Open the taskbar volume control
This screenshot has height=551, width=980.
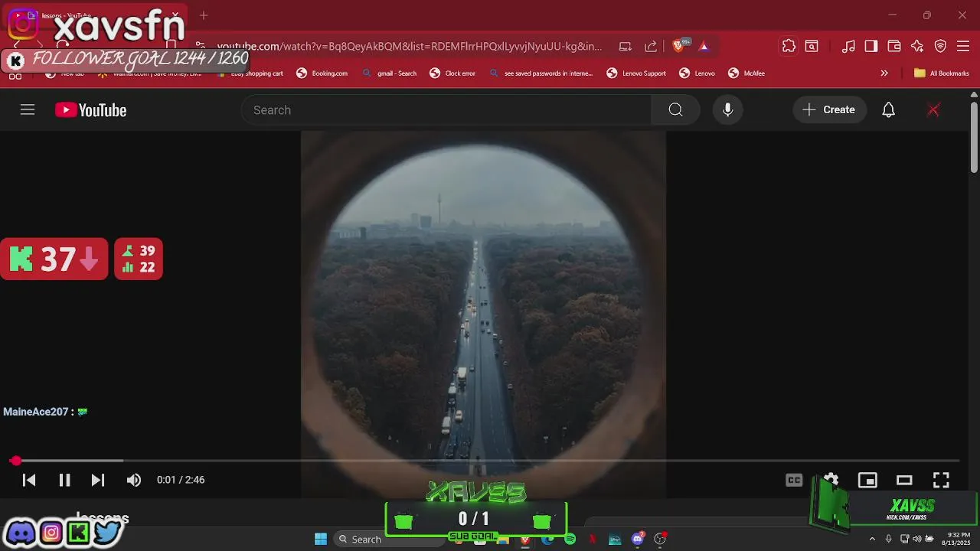tap(916, 539)
